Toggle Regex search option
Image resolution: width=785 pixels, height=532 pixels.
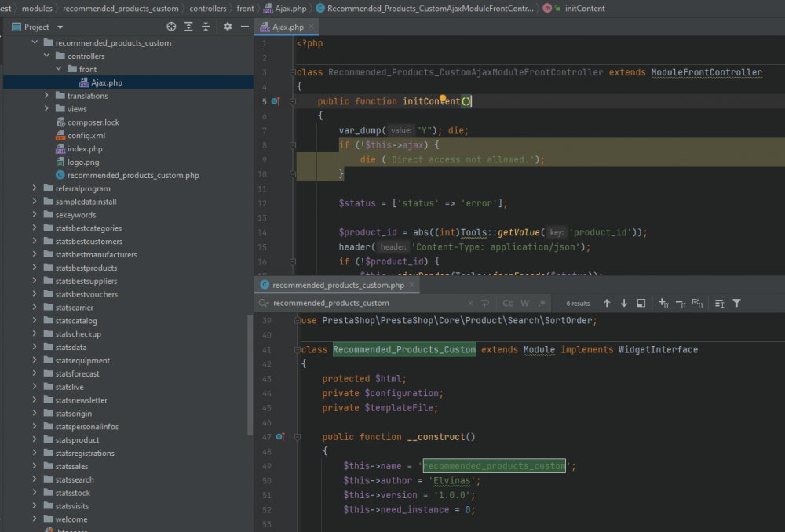(x=541, y=303)
